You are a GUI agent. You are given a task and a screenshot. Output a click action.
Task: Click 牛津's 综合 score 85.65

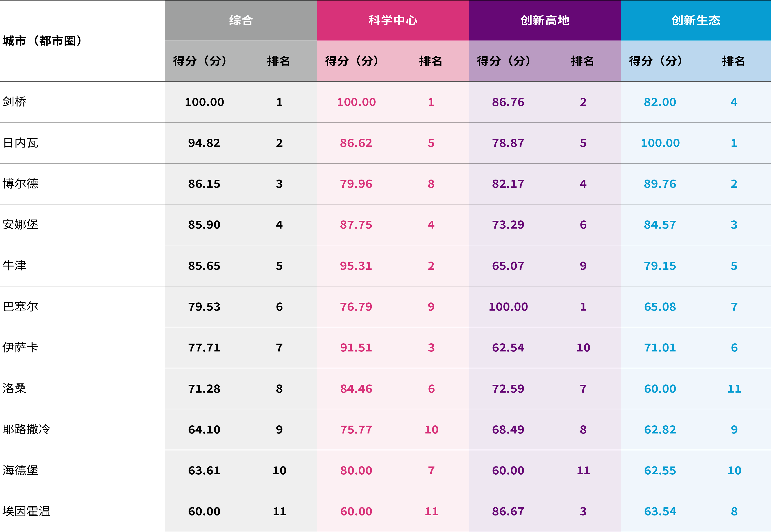[x=204, y=266]
